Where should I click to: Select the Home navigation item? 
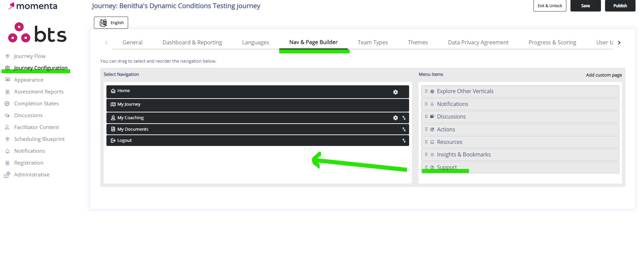258,92
